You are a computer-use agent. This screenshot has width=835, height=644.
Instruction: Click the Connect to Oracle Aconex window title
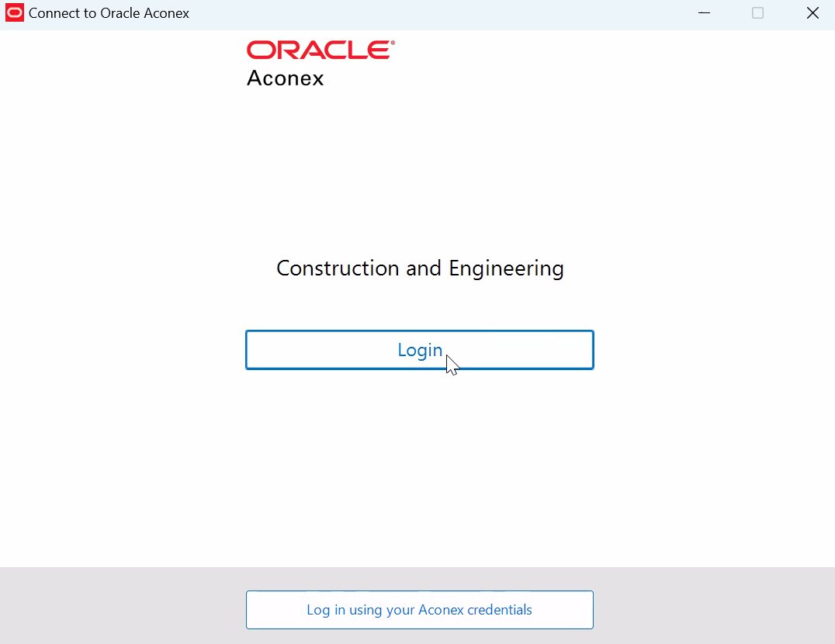[109, 13]
